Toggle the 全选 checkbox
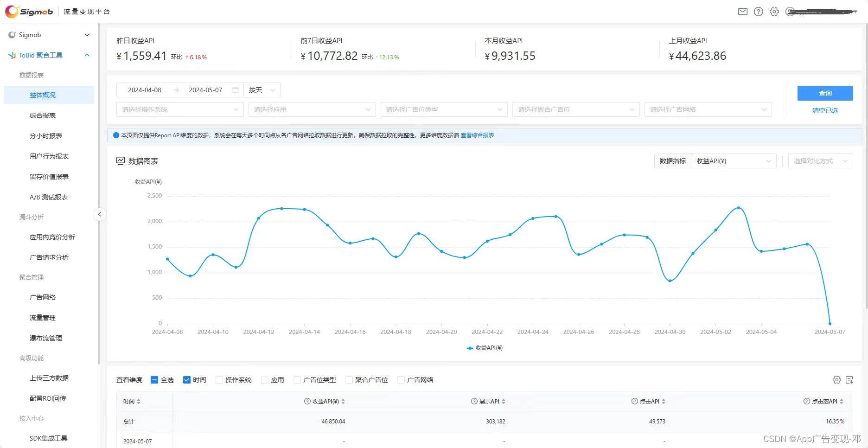The height and width of the screenshot is (448, 868). click(x=154, y=380)
